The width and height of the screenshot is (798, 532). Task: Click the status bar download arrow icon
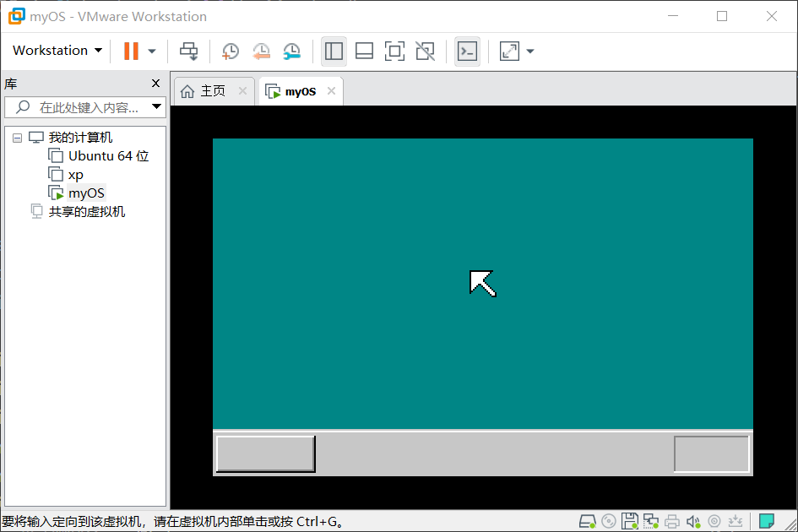[x=736, y=521]
